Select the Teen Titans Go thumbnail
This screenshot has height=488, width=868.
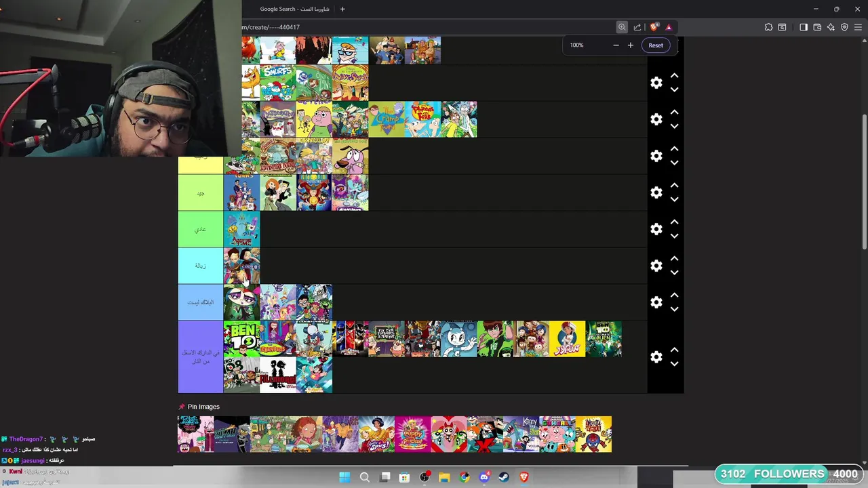(x=314, y=302)
